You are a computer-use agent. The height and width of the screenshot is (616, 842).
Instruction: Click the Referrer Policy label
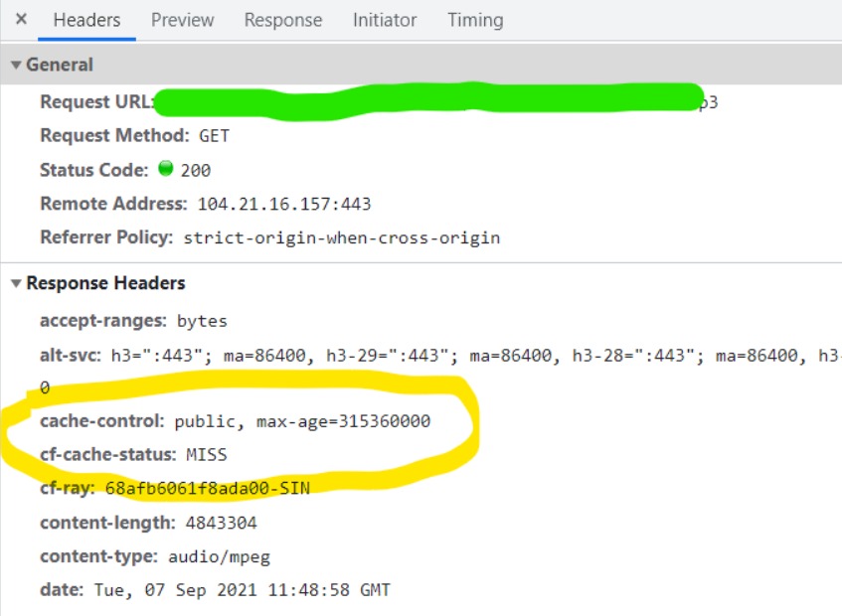click(106, 237)
